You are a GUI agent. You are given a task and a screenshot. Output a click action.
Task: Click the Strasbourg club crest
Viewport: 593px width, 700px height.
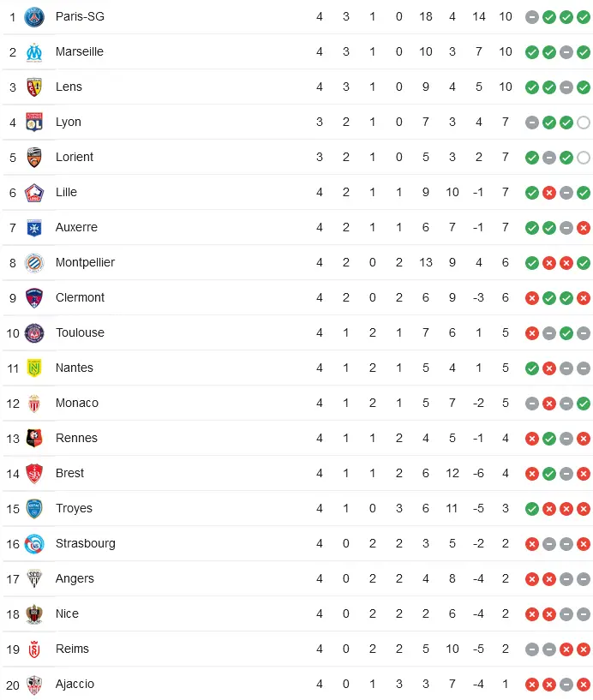tap(34, 543)
